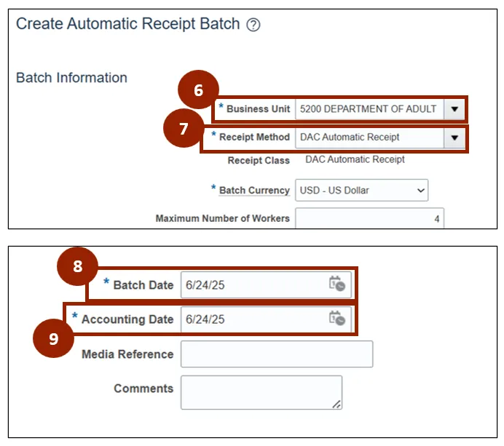Select the Media Reference input box
Screen dimensions: 504x446
(x=277, y=354)
